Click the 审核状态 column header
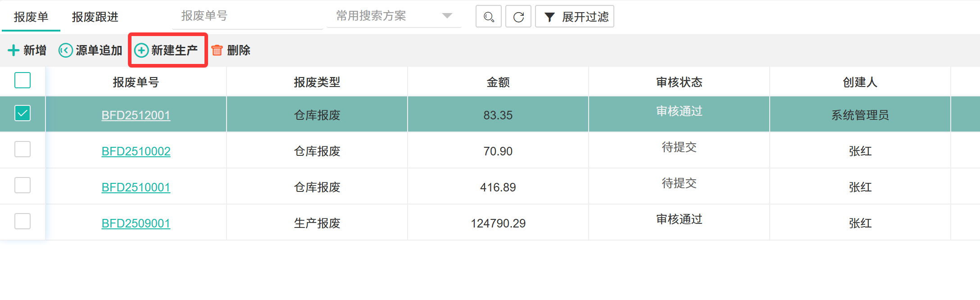Image resolution: width=980 pixels, height=300 pixels. click(x=679, y=82)
